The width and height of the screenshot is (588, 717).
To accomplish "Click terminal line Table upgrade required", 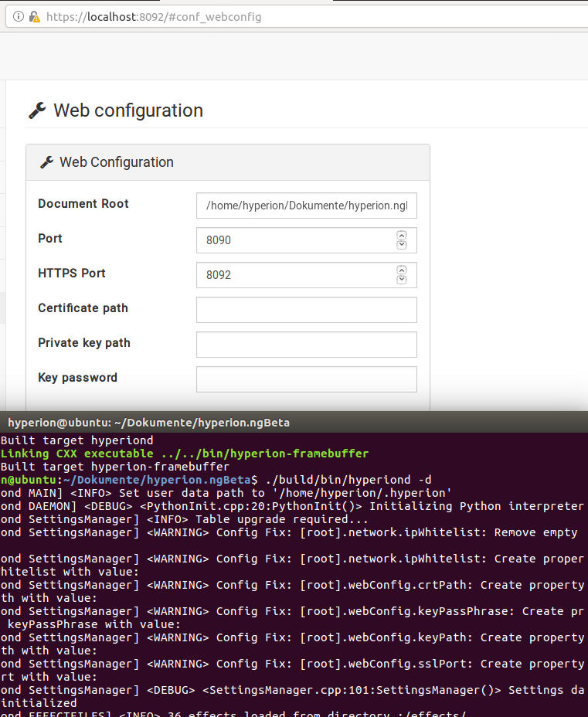I will [184, 519].
